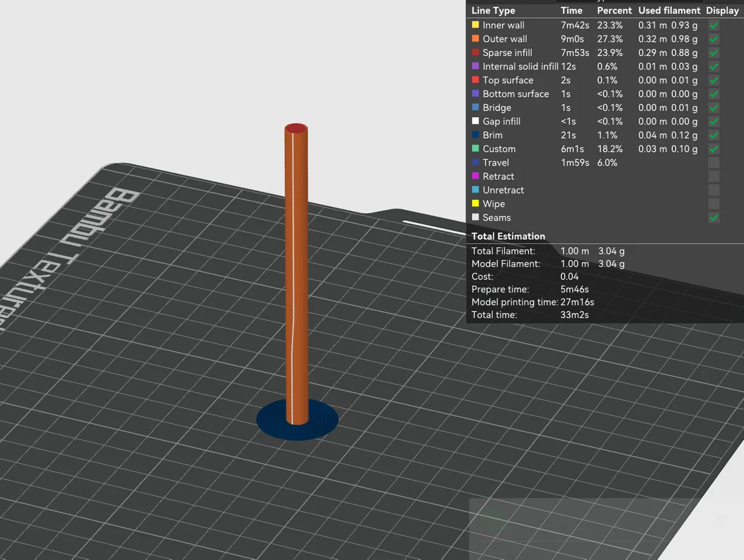Screen dimensions: 744x560
Task: Disable Outer wall display
Action: [713, 39]
